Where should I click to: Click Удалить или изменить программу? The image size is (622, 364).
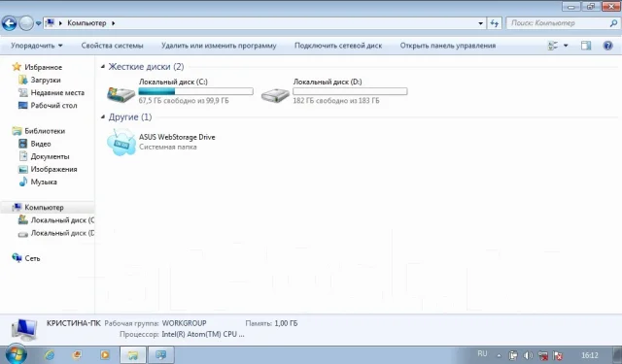pos(219,46)
